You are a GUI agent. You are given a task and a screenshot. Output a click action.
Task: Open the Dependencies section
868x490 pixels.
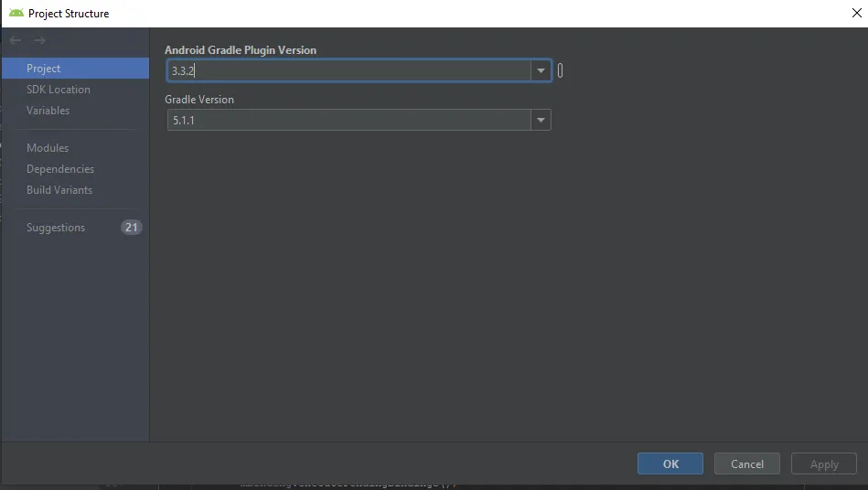coord(75,169)
